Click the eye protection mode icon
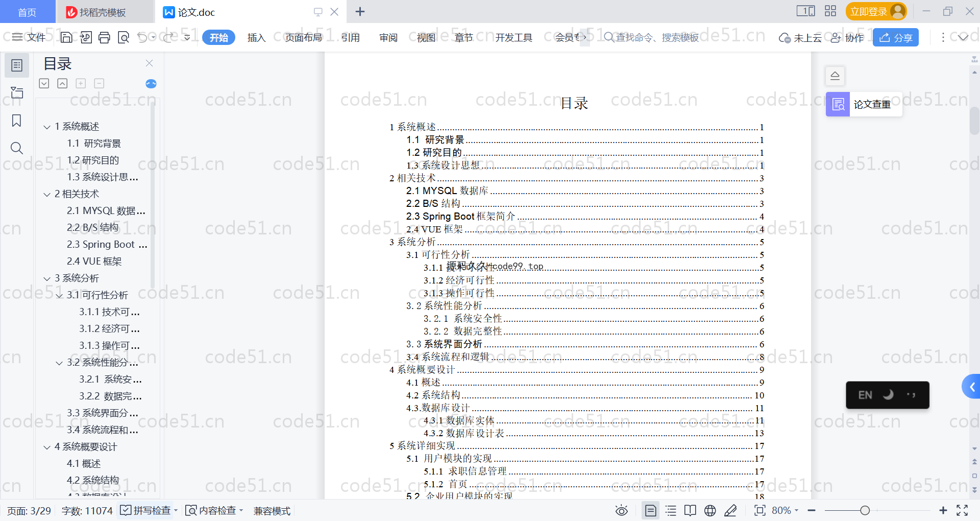Screen dimensions: 980x521 (622, 510)
